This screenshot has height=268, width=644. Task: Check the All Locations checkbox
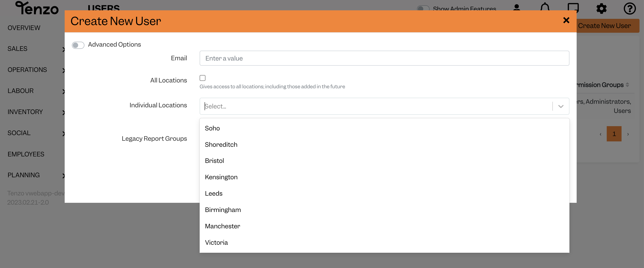click(x=203, y=78)
